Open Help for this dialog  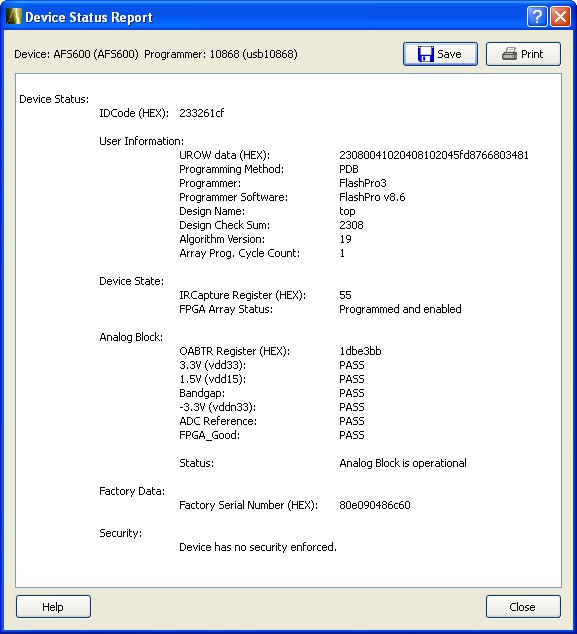pyautogui.click(x=53, y=607)
